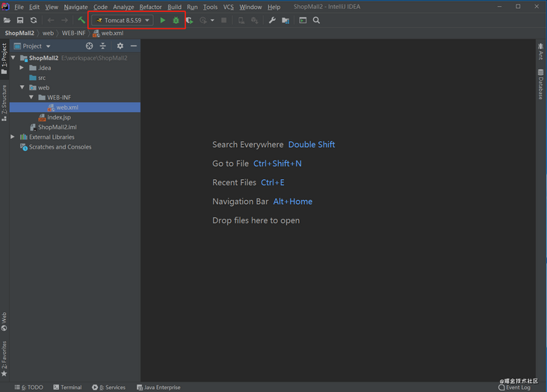This screenshot has width=547, height=392.
Task: Toggle the Structure side tool window
Action: [4, 102]
